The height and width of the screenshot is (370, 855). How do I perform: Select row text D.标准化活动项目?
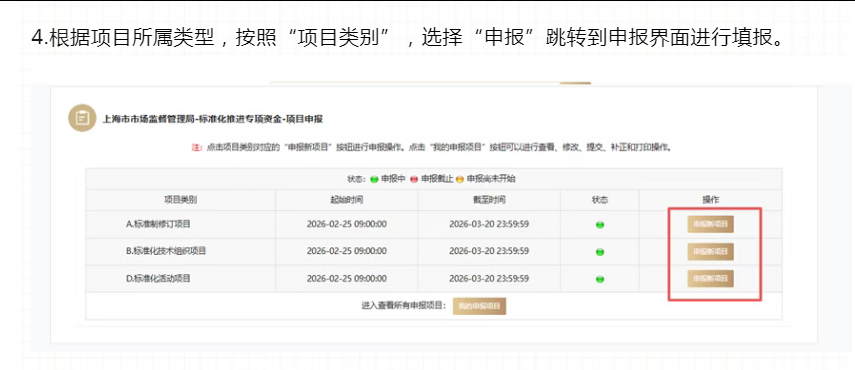click(x=158, y=278)
